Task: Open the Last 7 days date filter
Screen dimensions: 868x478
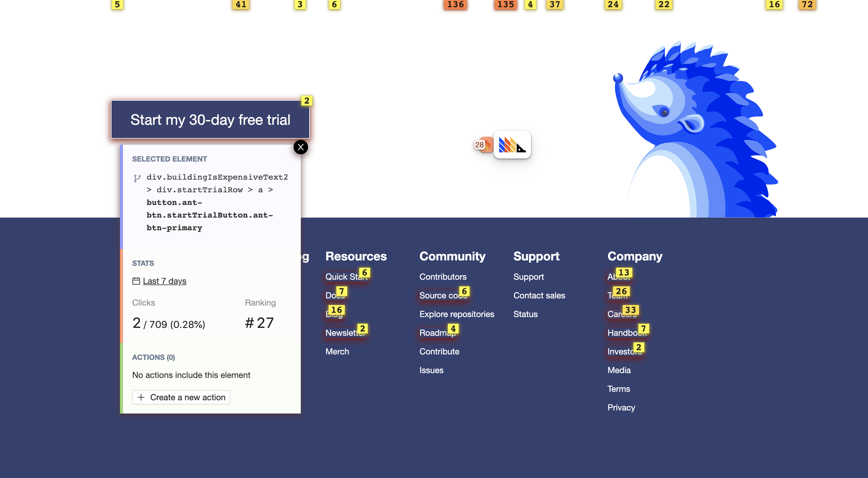Action: pyautogui.click(x=165, y=281)
